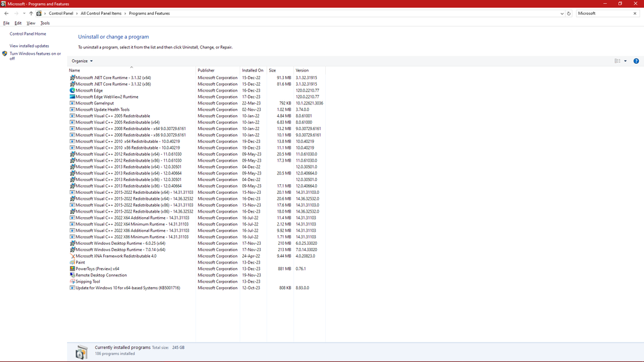Click the Windows Desktop Runtime 7.0.14 icon
Image resolution: width=644 pixels, height=362 pixels.
point(72,250)
